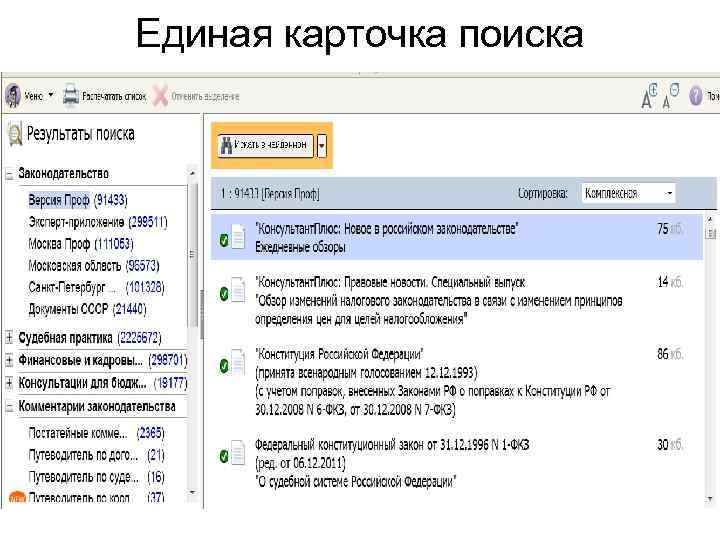This screenshot has width=720, height=540.
Task: Expand the Финансовые и кадровы... section
Action: [x=9, y=360]
